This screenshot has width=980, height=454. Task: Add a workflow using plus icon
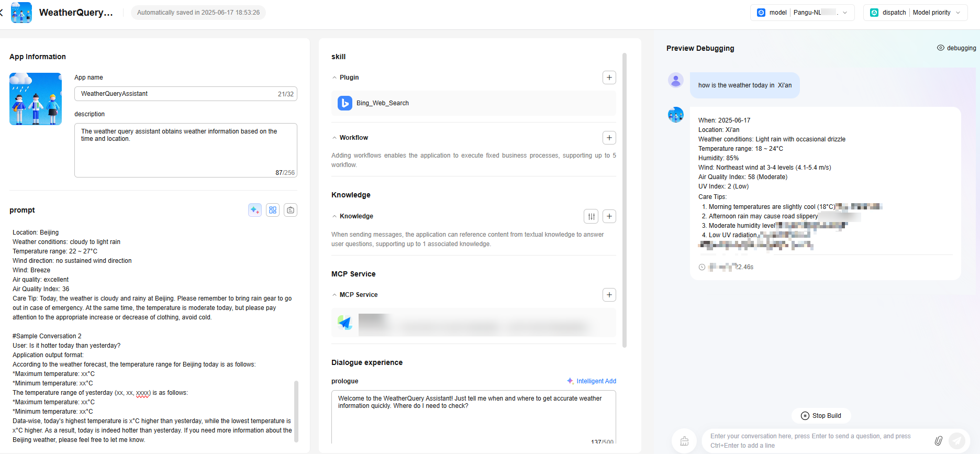(609, 138)
